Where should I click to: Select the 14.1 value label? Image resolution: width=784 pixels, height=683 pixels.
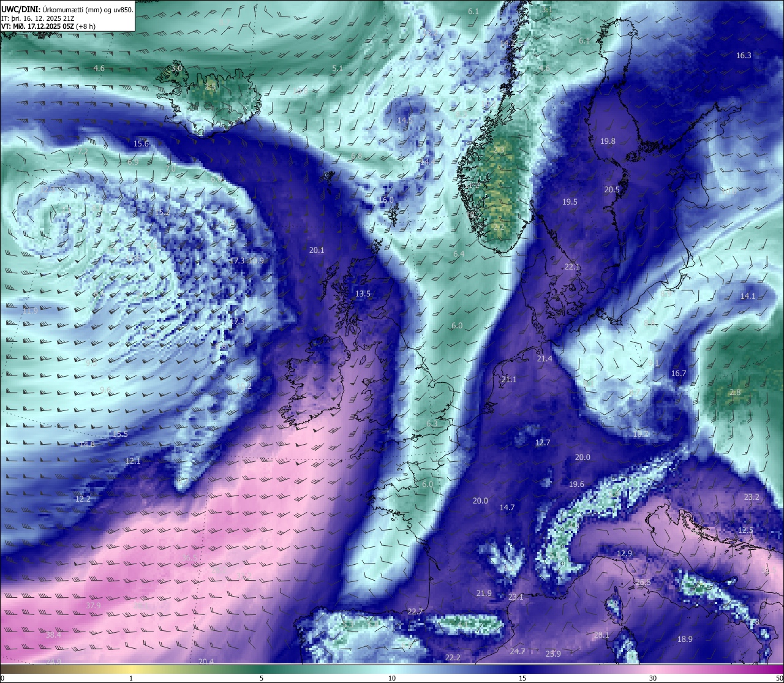tap(748, 296)
